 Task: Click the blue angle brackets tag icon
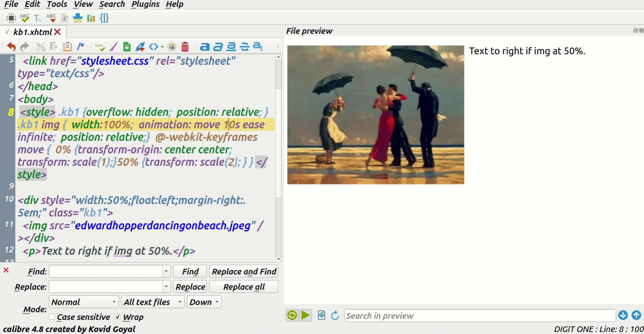coord(154,47)
